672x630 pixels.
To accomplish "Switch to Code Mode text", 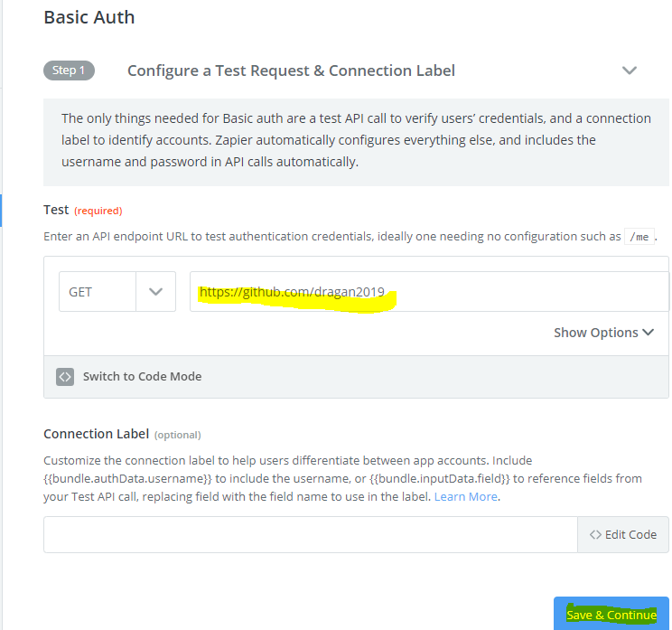I will coord(143,377).
